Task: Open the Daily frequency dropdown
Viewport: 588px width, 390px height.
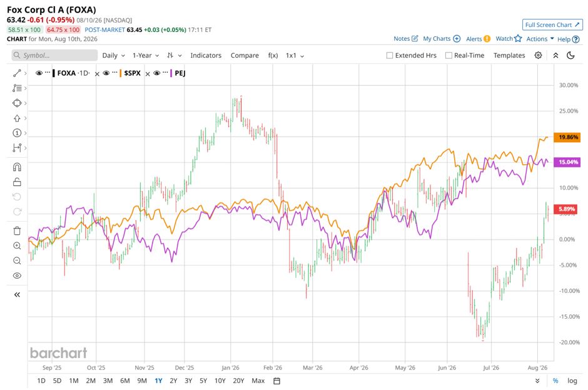Action: [x=114, y=55]
